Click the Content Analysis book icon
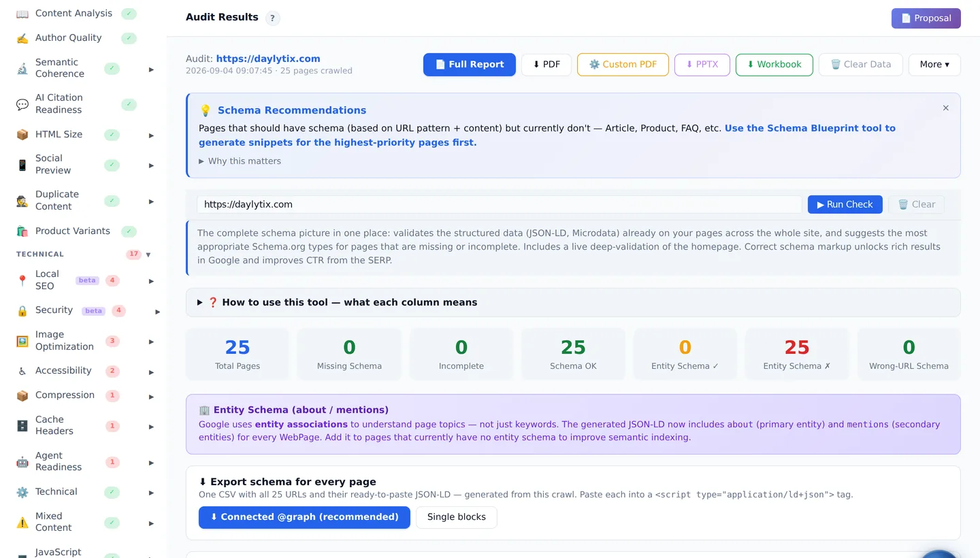Viewport: 980px width, 558px height. coord(22,14)
